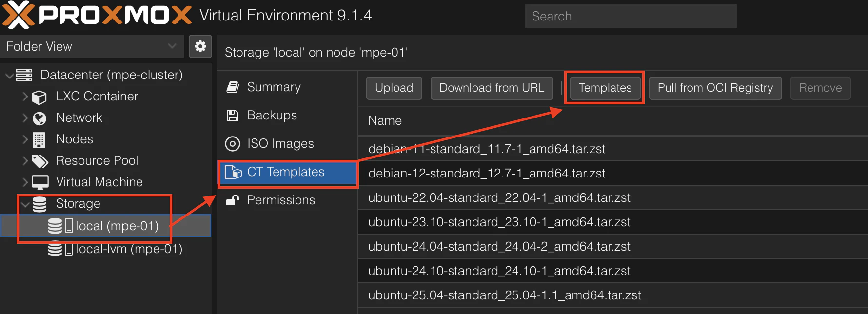Open the gear settings button
Screen dimensions: 868x314
pos(200,46)
